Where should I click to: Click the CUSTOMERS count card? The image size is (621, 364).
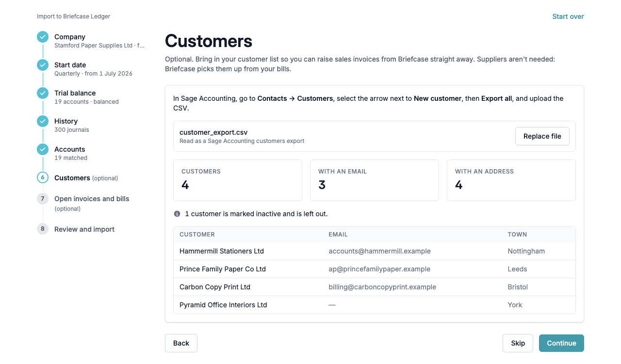coord(238,180)
